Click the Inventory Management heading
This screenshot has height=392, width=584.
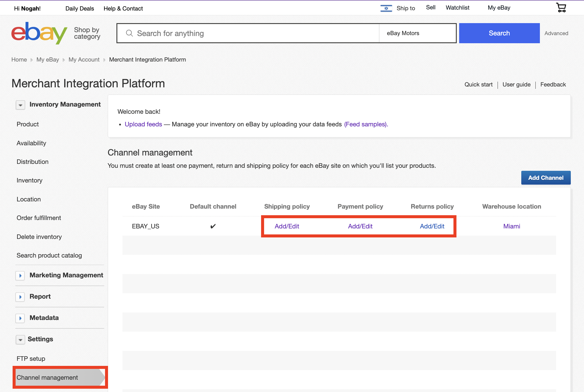[65, 104]
